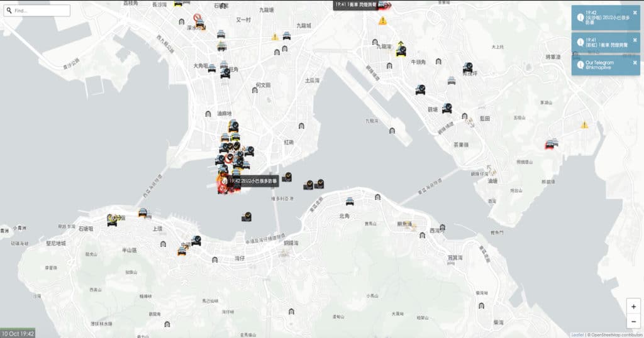
Task: Open OpenStreetMap contributors link
Action: click(x=614, y=334)
